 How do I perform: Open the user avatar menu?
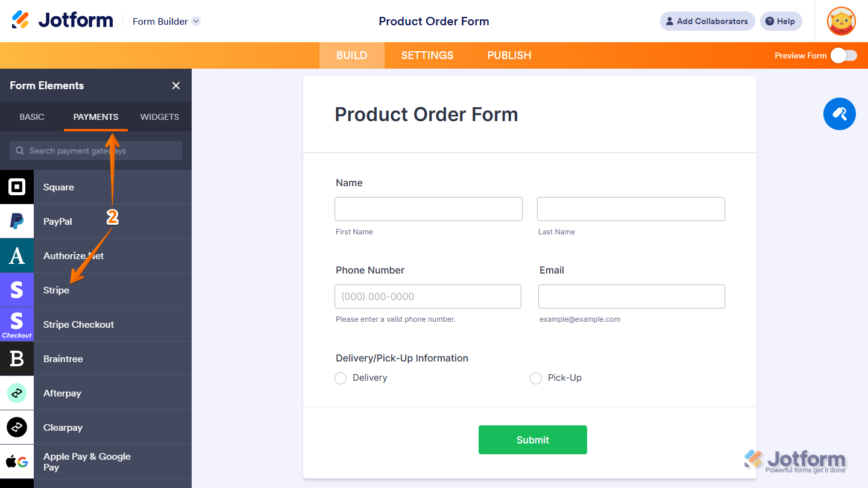click(840, 21)
